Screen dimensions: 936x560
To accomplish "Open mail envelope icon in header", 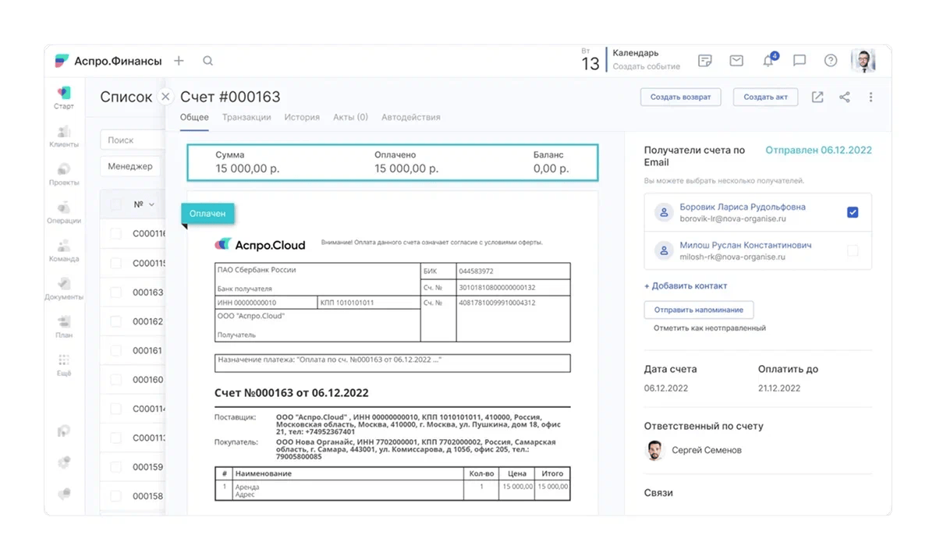I will click(736, 61).
